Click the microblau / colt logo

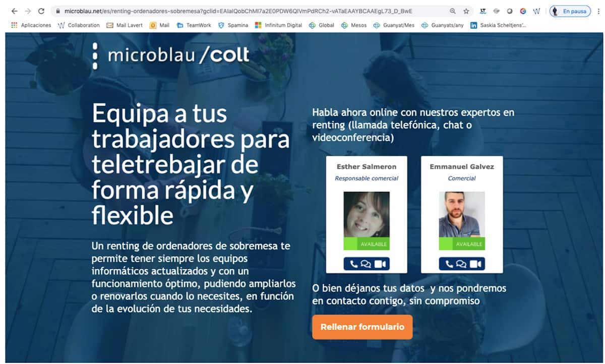pyautogui.click(x=171, y=55)
